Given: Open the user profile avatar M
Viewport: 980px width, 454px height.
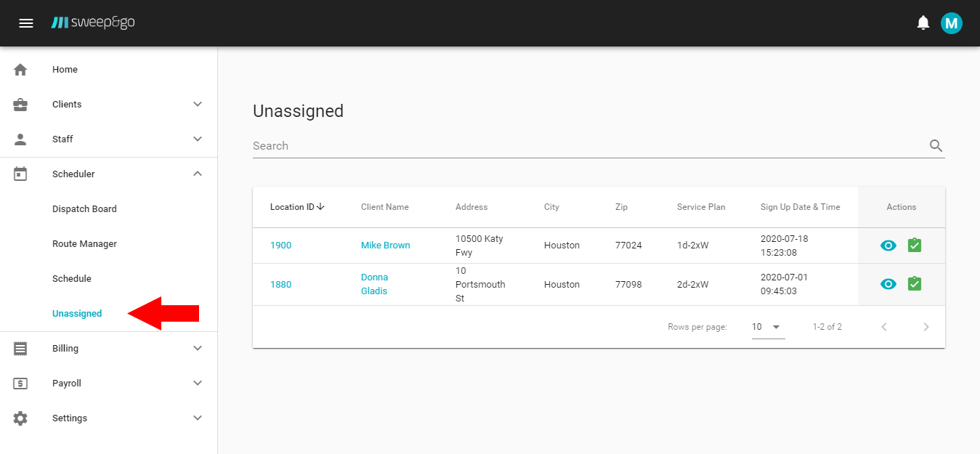Looking at the screenshot, I should click(951, 23).
